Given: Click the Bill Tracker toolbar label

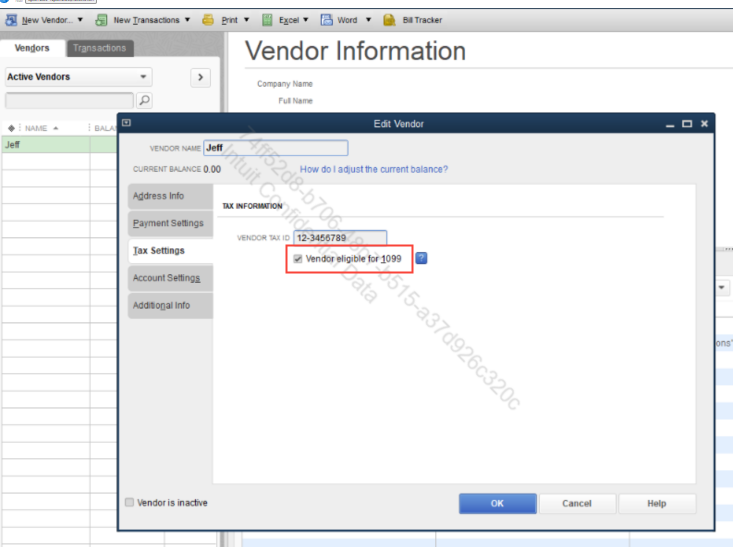Looking at the screenshot, I should click(422, 20).
